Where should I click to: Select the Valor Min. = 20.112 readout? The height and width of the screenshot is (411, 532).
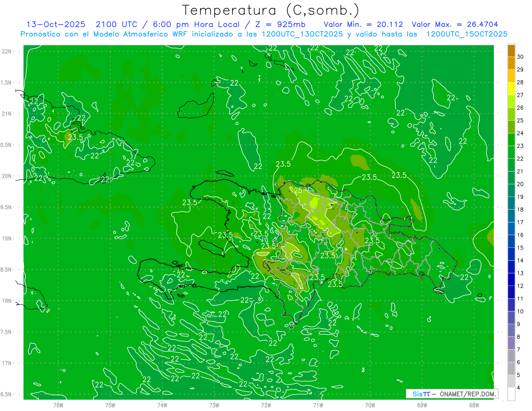(363, 24)
